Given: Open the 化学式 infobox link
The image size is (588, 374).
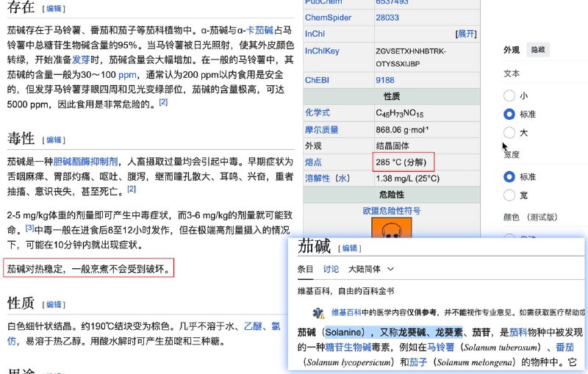Looking at the screenshot, I should click(x=318, y=112).
